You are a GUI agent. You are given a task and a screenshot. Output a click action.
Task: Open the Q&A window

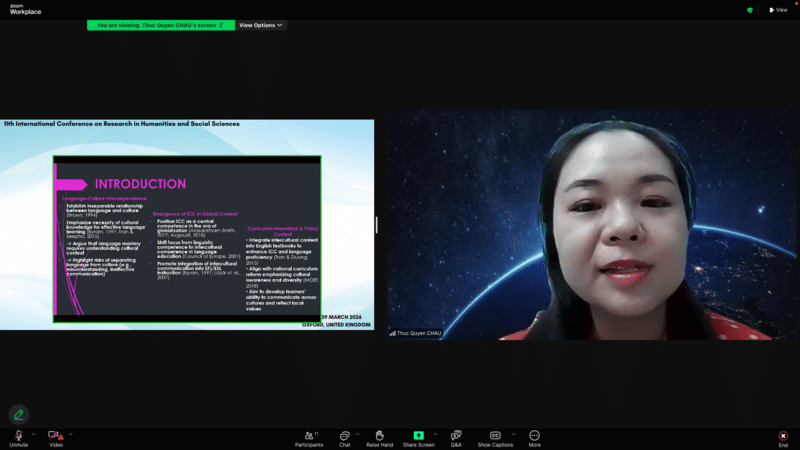(456, 438)
